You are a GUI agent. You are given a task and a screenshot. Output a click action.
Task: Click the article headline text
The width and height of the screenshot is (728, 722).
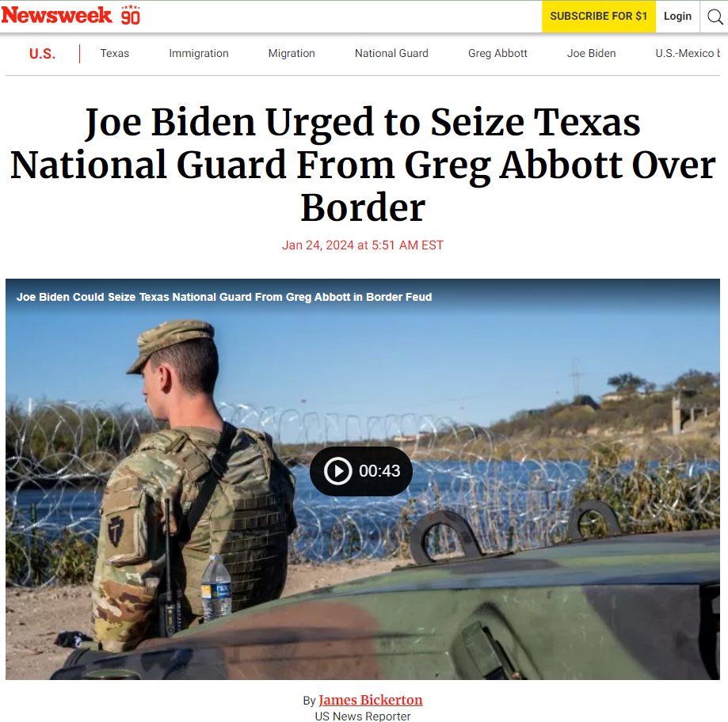(363, 164)
